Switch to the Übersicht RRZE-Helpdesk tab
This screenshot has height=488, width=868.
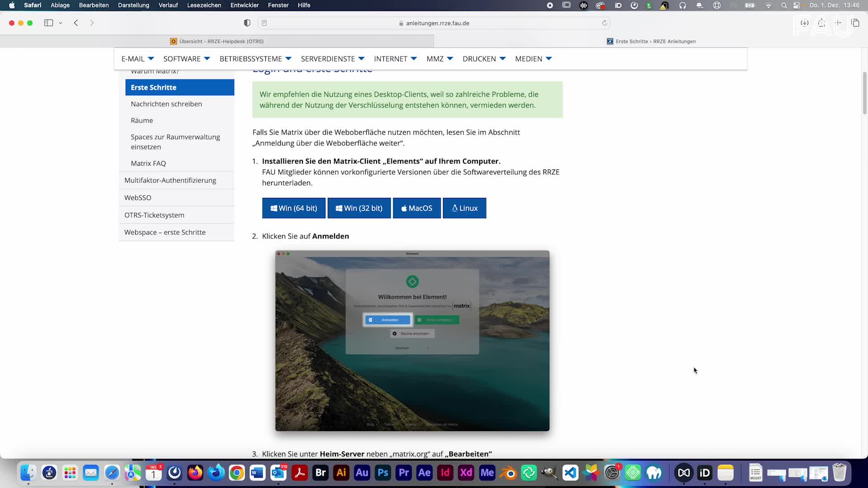tap(217, 41)
